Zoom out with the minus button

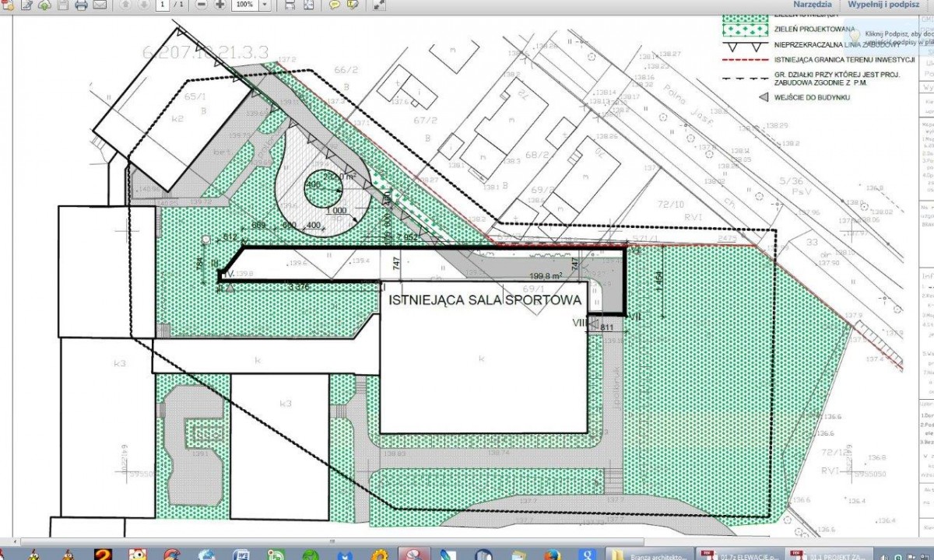coord(202,5)
